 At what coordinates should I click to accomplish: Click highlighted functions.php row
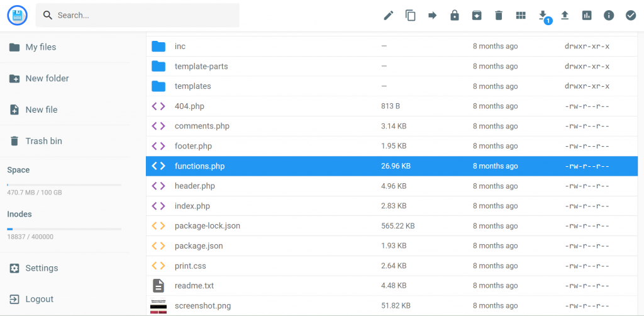[x=392, y=166]
